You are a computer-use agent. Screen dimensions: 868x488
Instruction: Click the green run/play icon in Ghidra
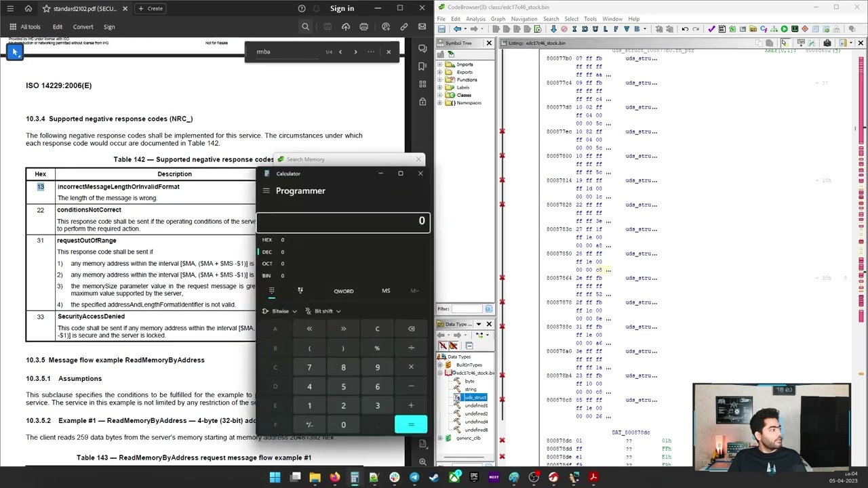784,29
